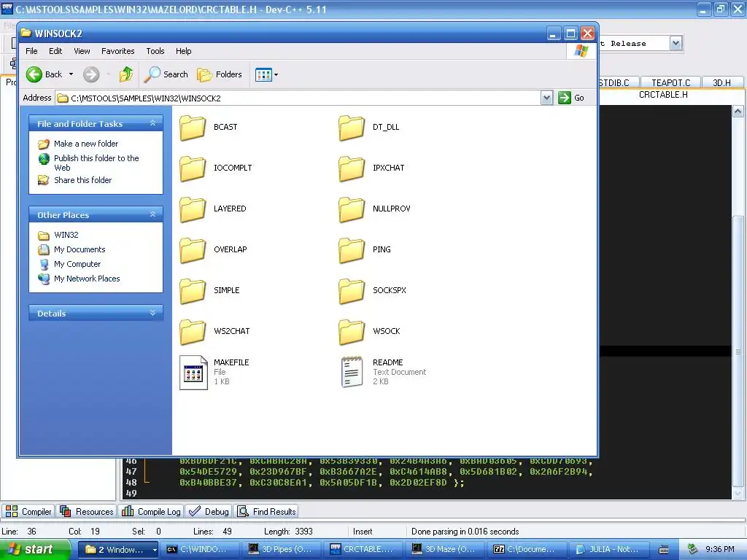This screenshot has width=747, height=560.
Task: Select the LAYERED folder
Action: [x=193, y=209]
